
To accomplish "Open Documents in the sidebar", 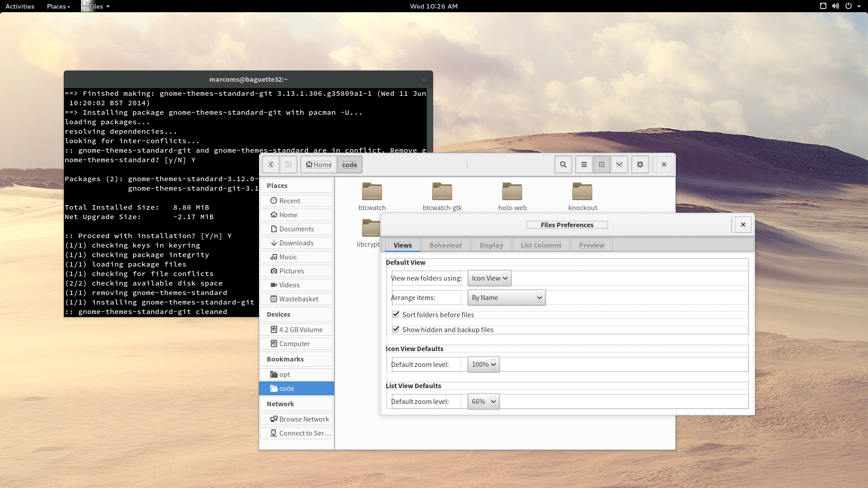I will coord(297,229).
